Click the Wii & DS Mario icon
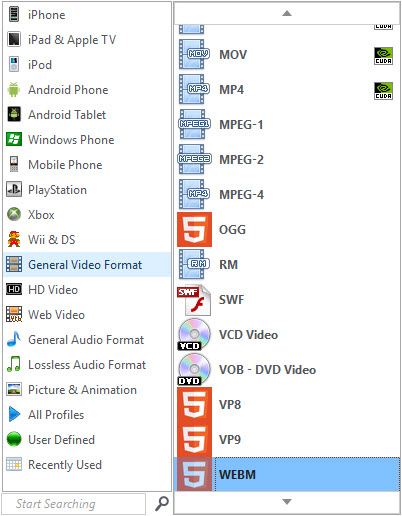The height and width of the screenshot is (516, 402). [14, 239]
